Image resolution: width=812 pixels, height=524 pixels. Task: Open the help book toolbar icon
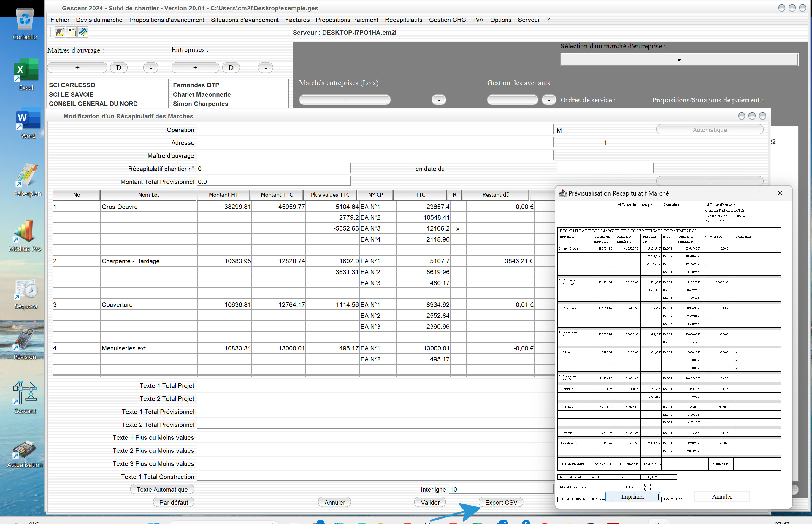pyautogui.click(x=83, y=32)
